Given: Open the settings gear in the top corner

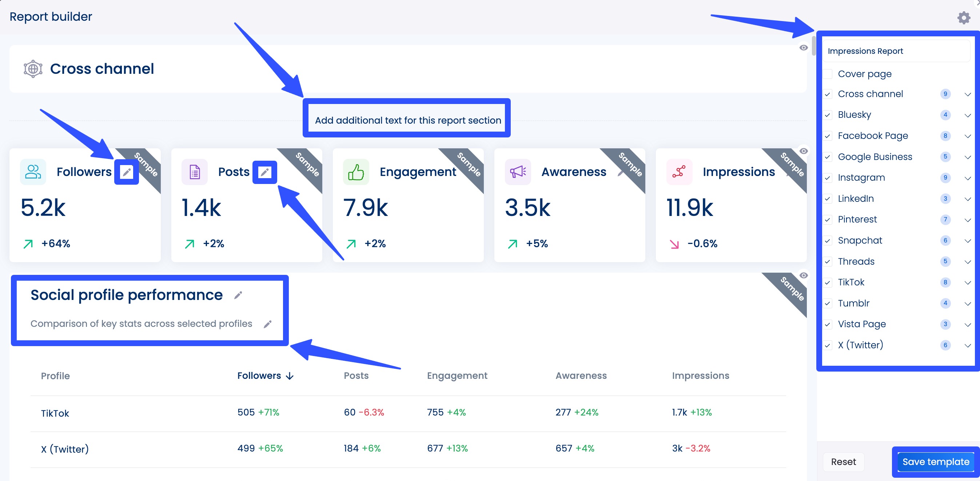Looking at the screenshot, I should (x=964, y=17).
